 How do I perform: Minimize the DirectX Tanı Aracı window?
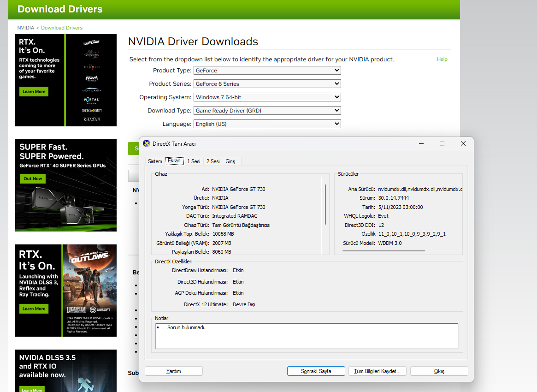click(421, 143)
